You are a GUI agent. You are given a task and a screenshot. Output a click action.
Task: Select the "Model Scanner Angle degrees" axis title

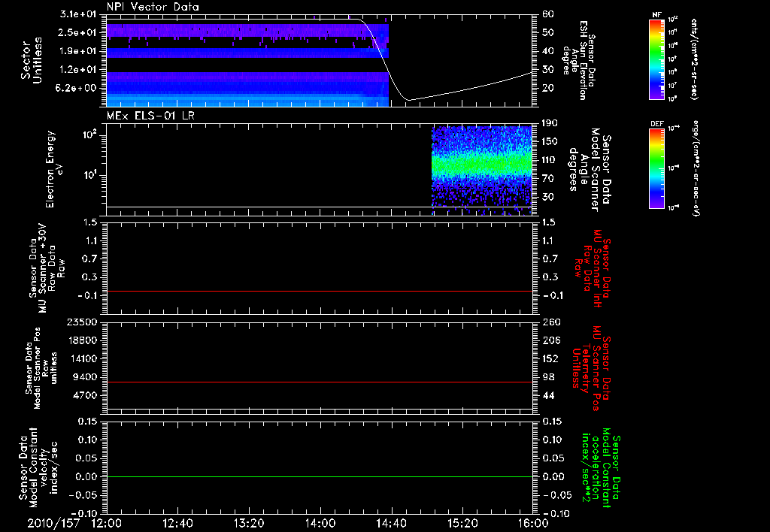click(589, 170)
